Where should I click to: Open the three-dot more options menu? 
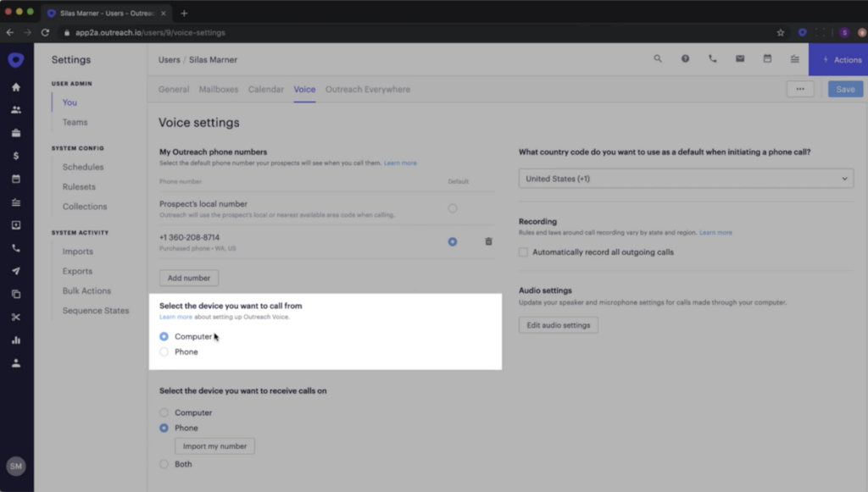coord(800,89)
